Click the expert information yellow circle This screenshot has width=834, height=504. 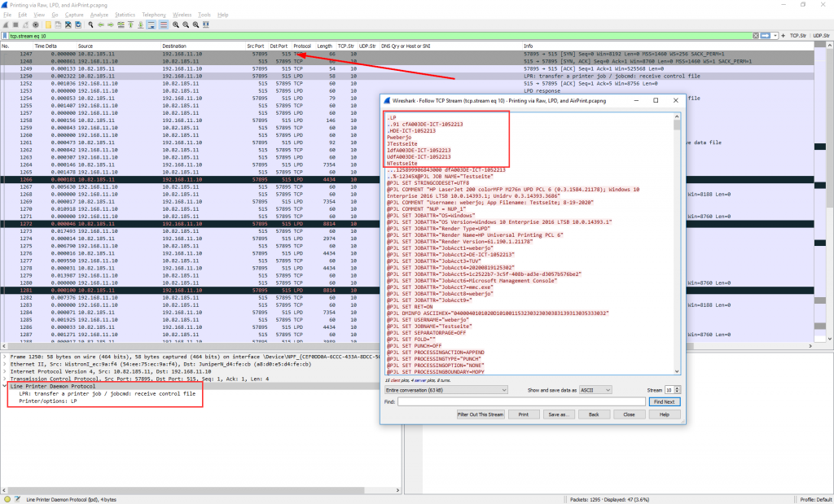click(x=7, y=499)
